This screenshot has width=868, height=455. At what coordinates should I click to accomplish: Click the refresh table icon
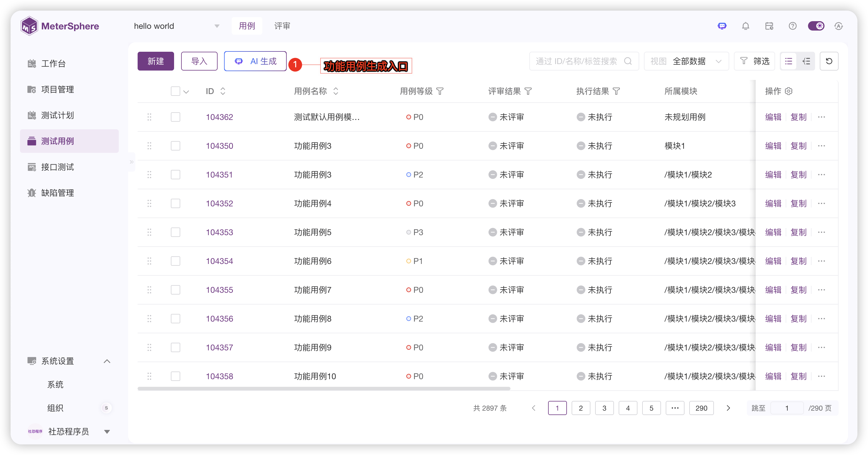coord(829,61)
